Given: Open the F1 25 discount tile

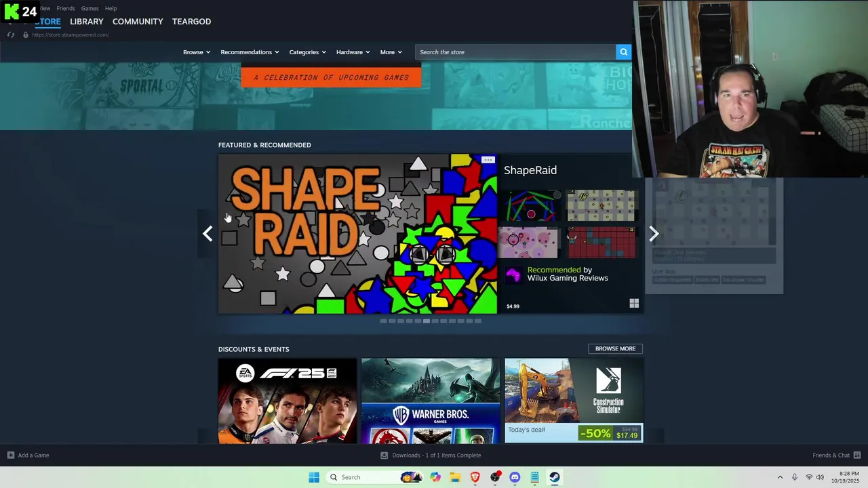Looking at the screenshot, I should coord(288,401).
